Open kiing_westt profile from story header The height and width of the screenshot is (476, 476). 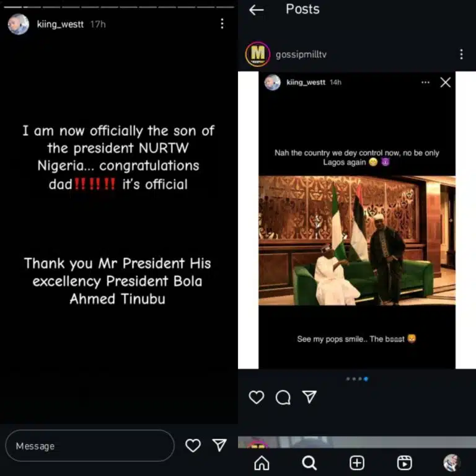[59, 24]
